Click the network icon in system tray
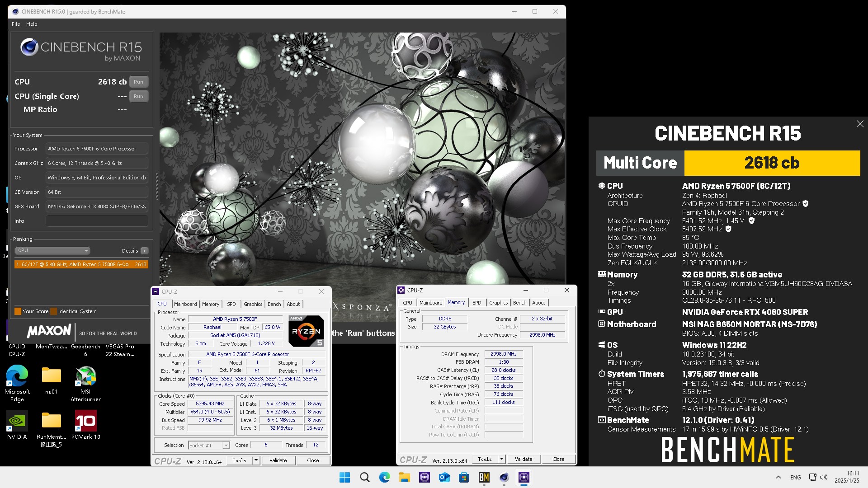The height and width of the screenshot is (488, 868). pyautogui.click(x=812, y=477)
